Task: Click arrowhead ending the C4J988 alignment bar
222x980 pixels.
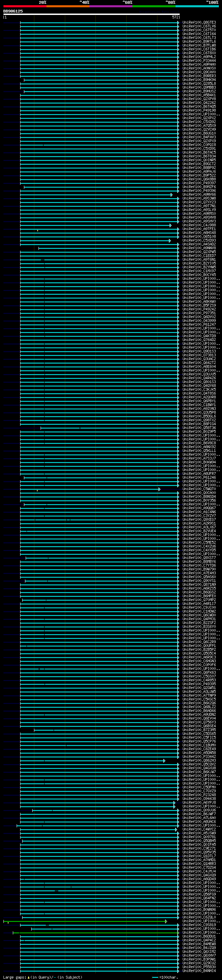Action: pyautogui.click(x=171, y=225)
